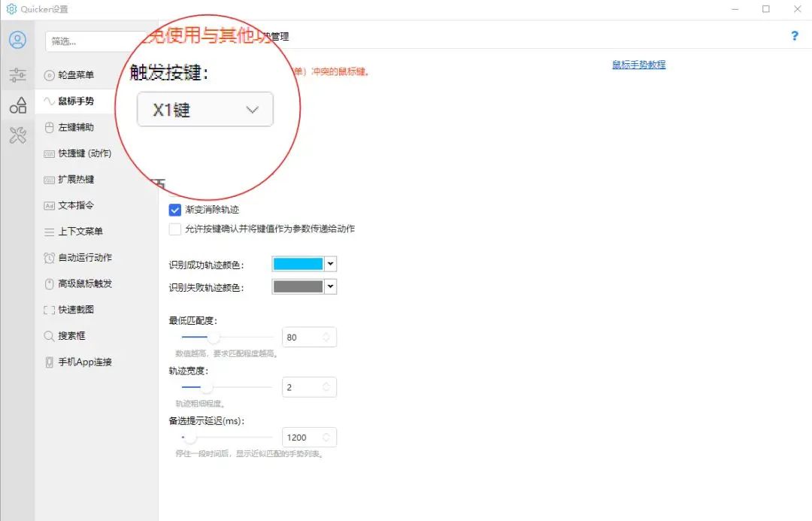This screenshot has height=521, width=812.
Task: Click the clock icon beside 自动运行动作
Action: coord(49,258)
